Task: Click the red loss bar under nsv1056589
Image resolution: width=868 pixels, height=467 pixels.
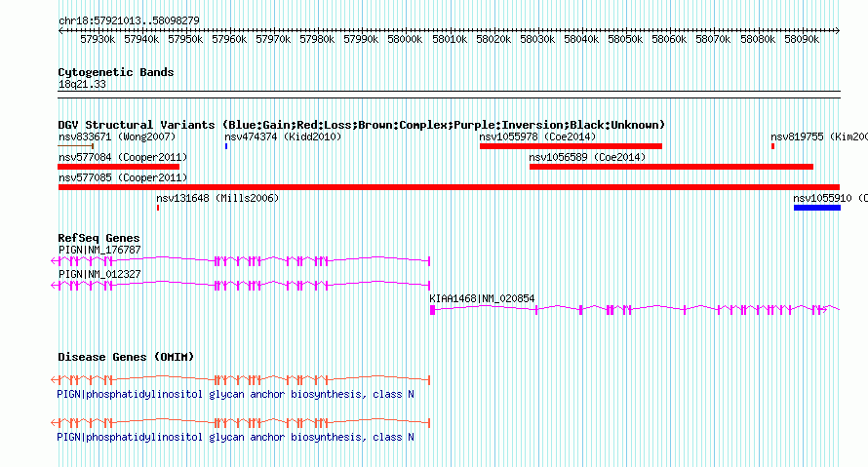Action: coord(671,167)
